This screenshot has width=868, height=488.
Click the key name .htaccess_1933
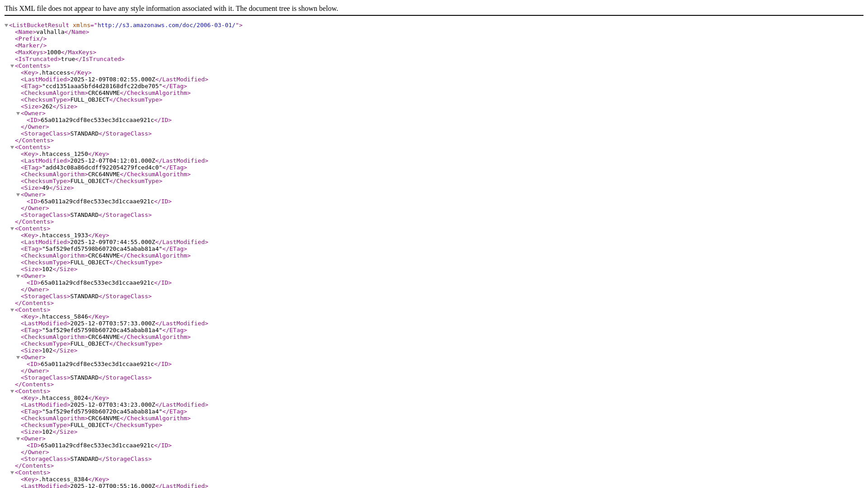(63, 235)
